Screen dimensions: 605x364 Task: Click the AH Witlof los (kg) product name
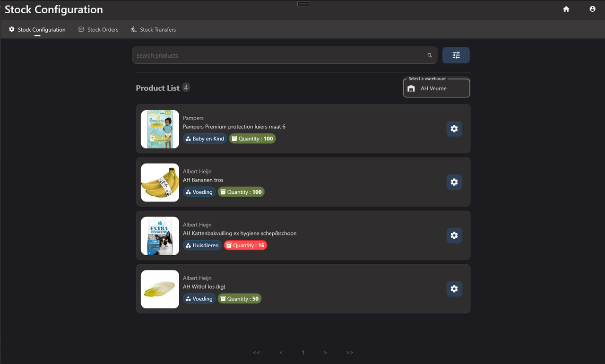[x=204, y=287]
